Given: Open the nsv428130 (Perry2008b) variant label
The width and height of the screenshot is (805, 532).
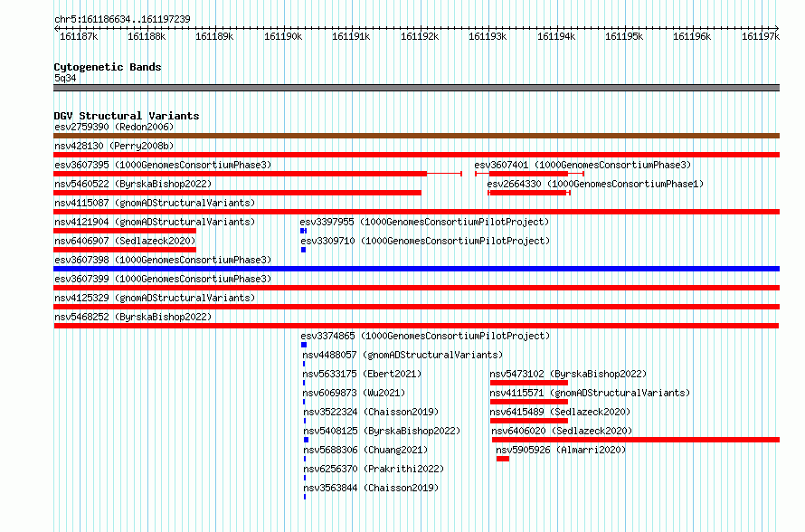Looking at the screenshot, I should click(x=114, y=146).
